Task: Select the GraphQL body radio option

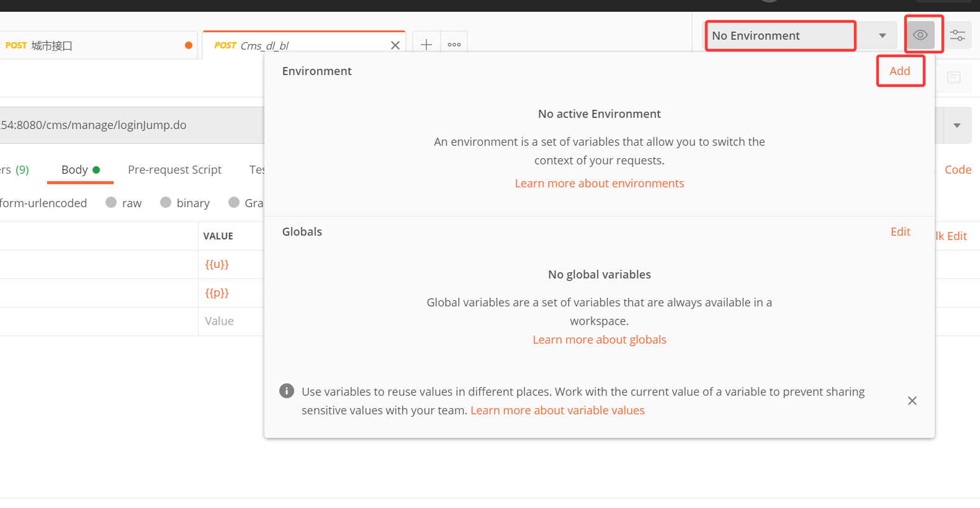Action: point(235,203)
